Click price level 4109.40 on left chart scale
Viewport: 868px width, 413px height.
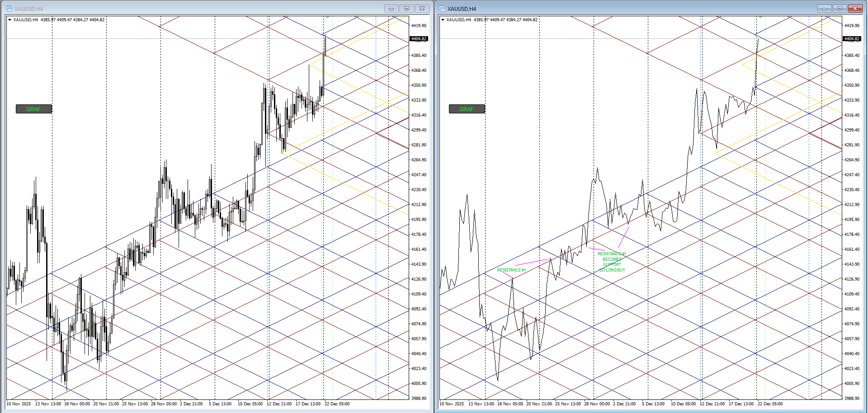coord(419,294)
